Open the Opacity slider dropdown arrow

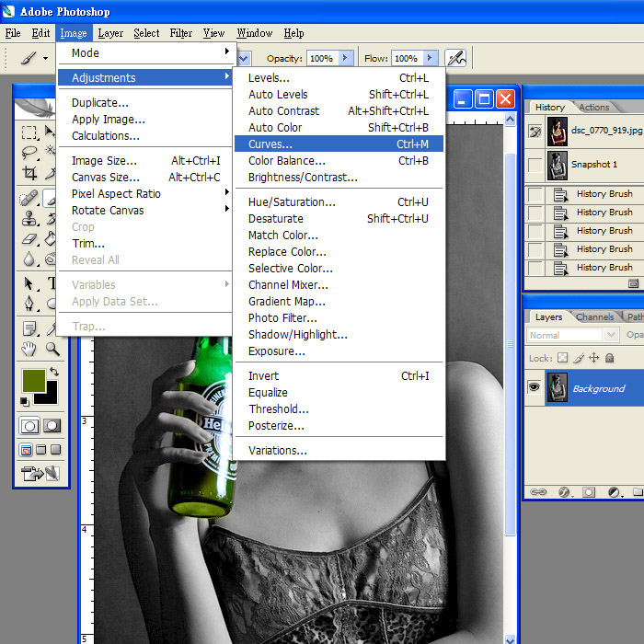345,58
